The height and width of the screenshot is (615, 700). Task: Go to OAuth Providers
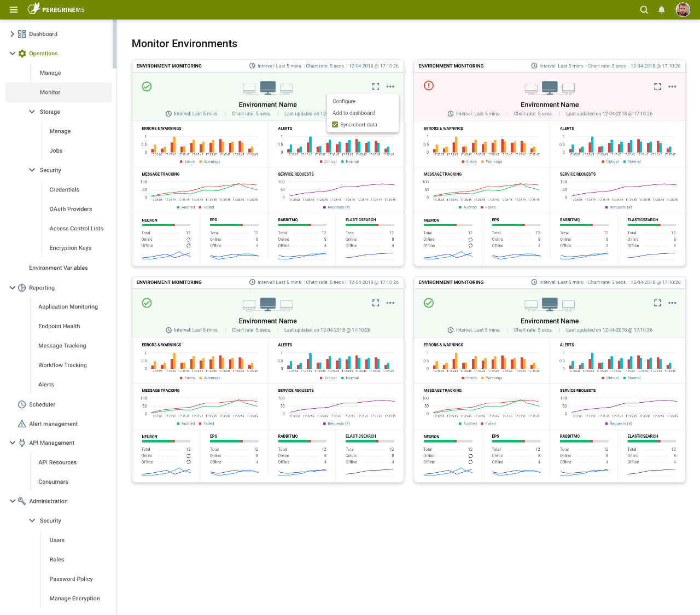click(x=71, y=209)
